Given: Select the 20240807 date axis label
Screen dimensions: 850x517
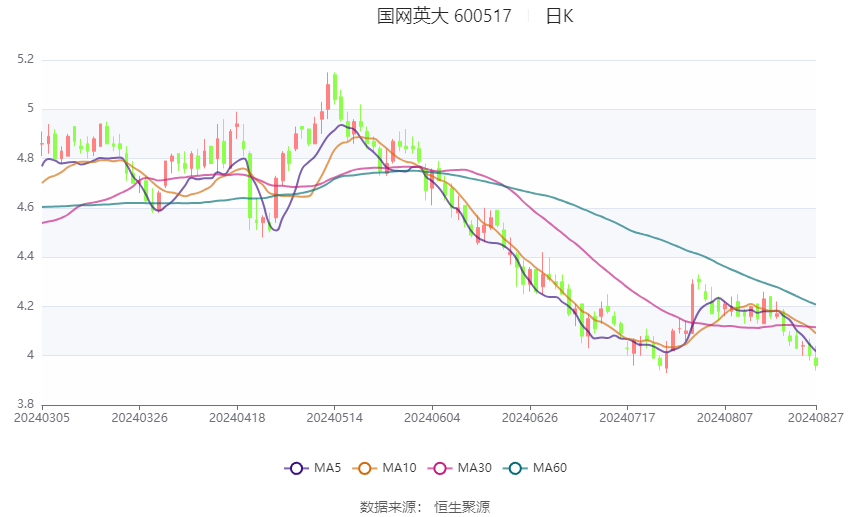Looking at the screenshot, I should 725,418.
